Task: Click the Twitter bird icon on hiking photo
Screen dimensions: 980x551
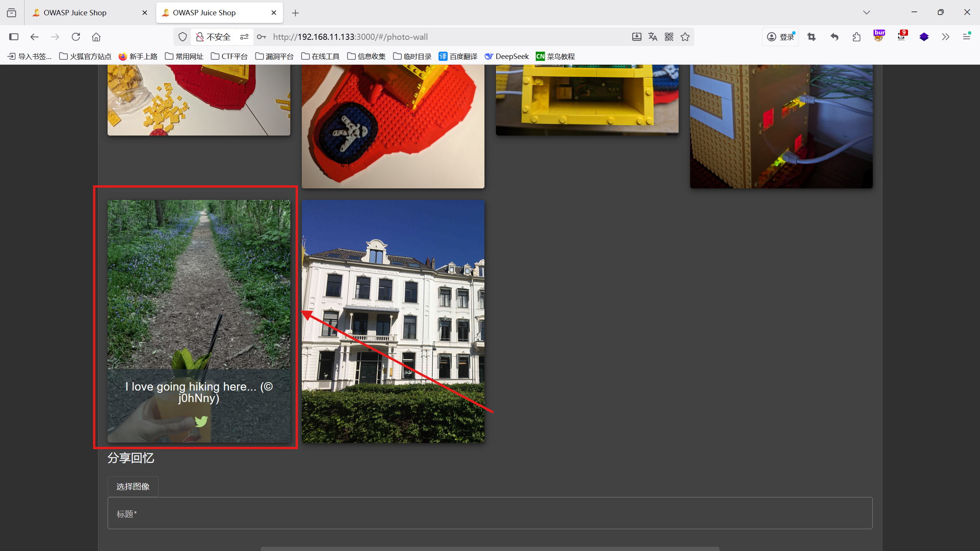Action: (201, 421)
